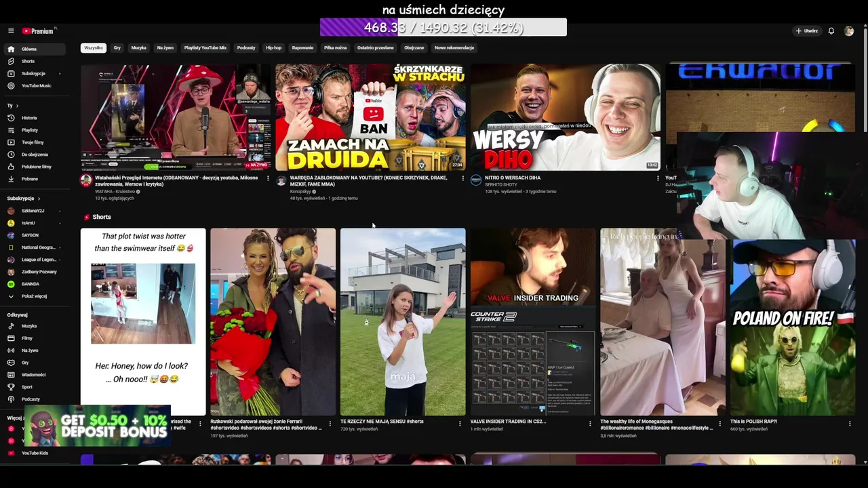
Task: Open Polubione filmy liked videos
Action: [x=36, y=167]
